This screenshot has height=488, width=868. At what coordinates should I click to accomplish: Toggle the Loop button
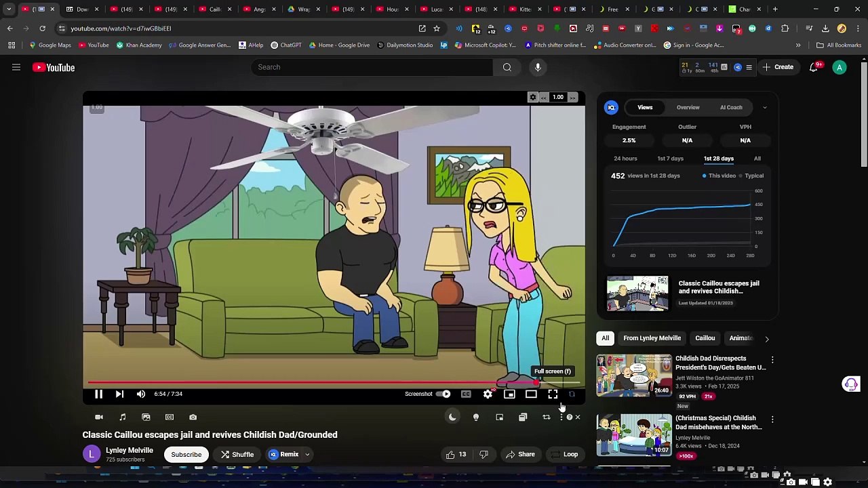click(564, 454)
